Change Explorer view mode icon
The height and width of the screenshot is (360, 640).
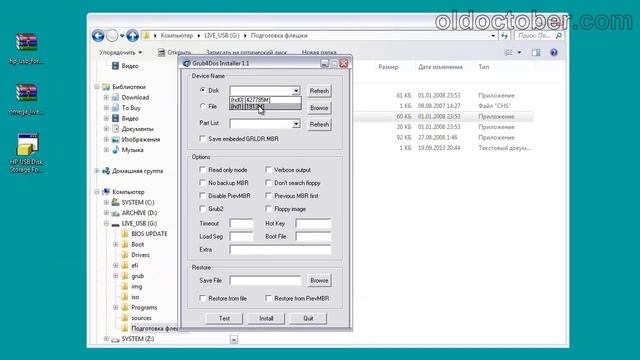(x=509, y=52)
